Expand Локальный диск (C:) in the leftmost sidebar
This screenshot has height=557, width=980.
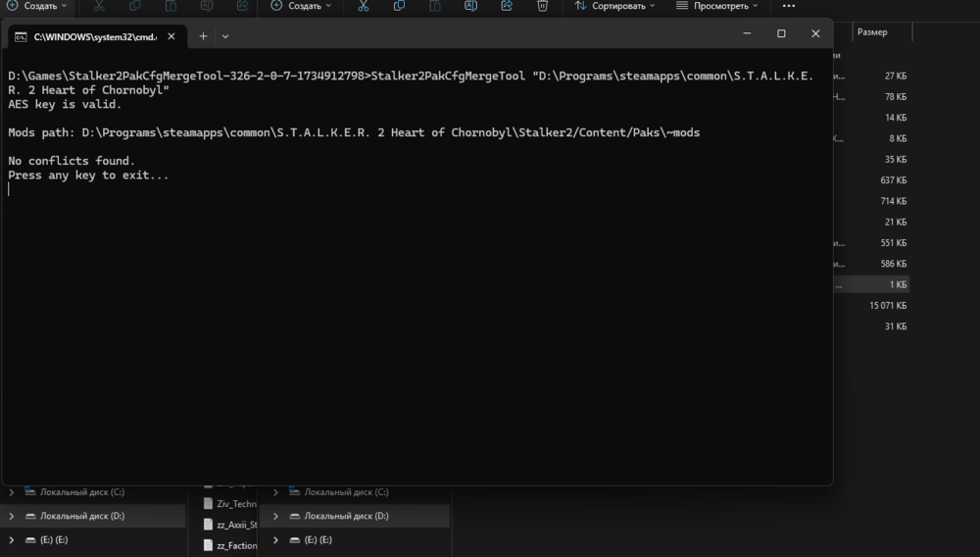coord(12,492)
